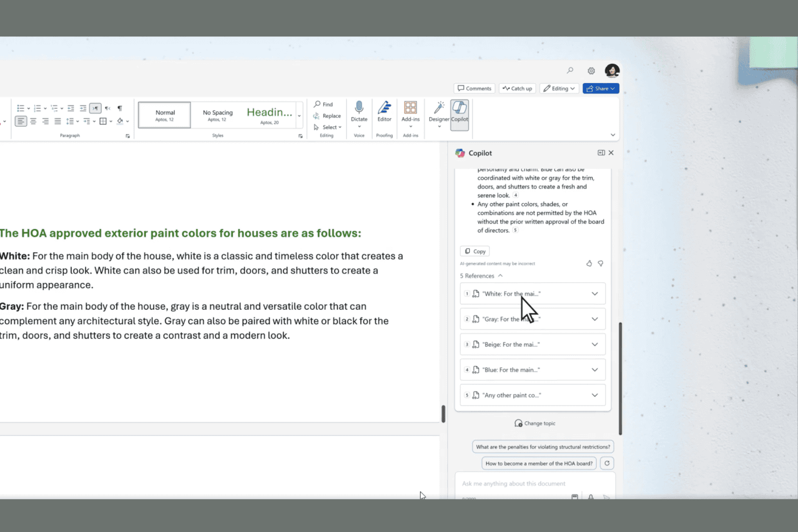Open the Designer tool
798x532 pixels.
coord(439,114)
